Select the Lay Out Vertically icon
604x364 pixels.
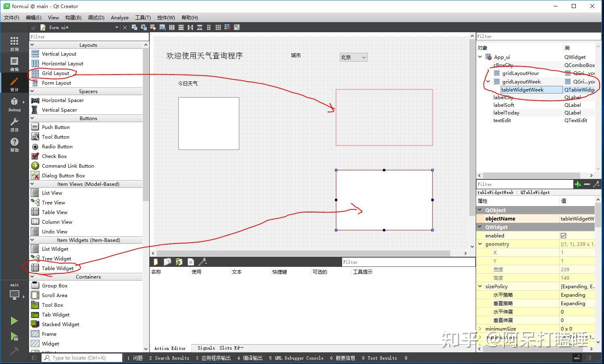(x=181, y=27)
